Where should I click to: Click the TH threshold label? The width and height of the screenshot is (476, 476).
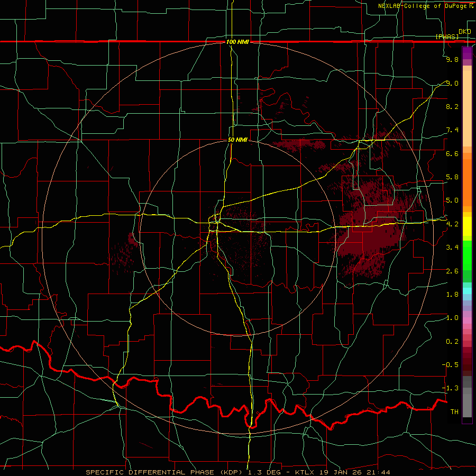click(454, 412)
